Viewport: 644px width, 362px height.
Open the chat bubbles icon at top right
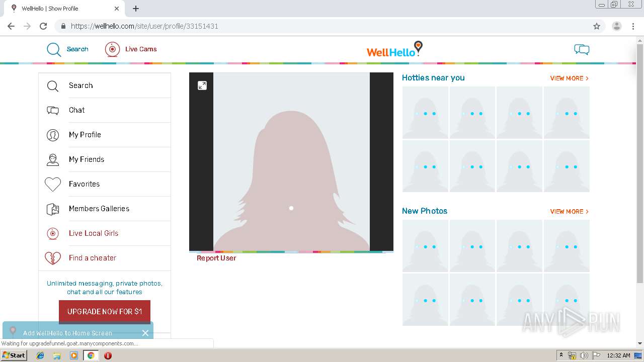click(582, 49)
